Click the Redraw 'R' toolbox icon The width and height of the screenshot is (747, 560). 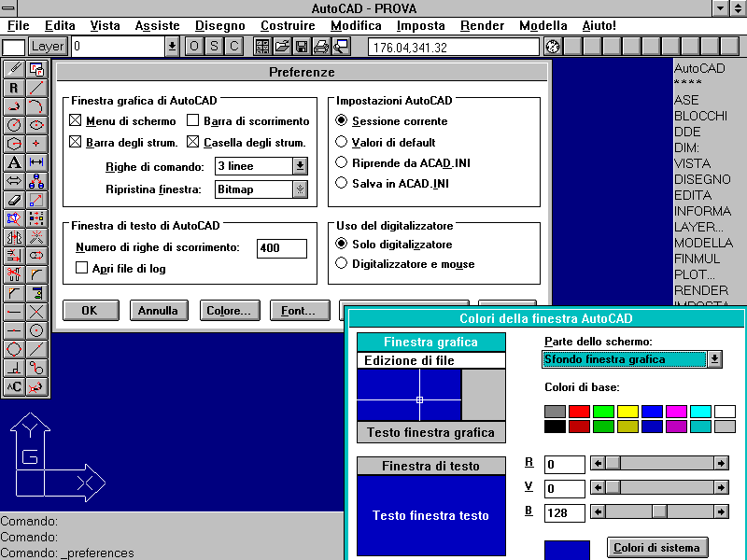click(x=14, y=88)
